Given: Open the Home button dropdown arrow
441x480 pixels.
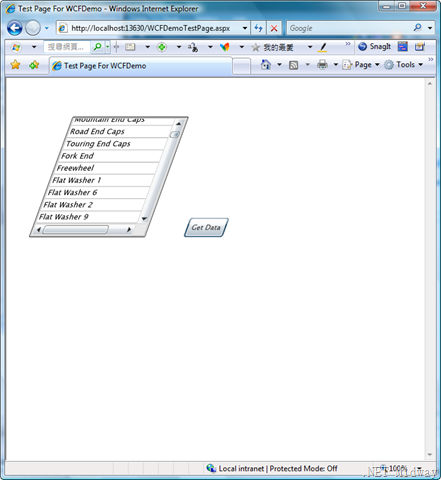Looking at the screenshot, I should (x=279, y=64).
